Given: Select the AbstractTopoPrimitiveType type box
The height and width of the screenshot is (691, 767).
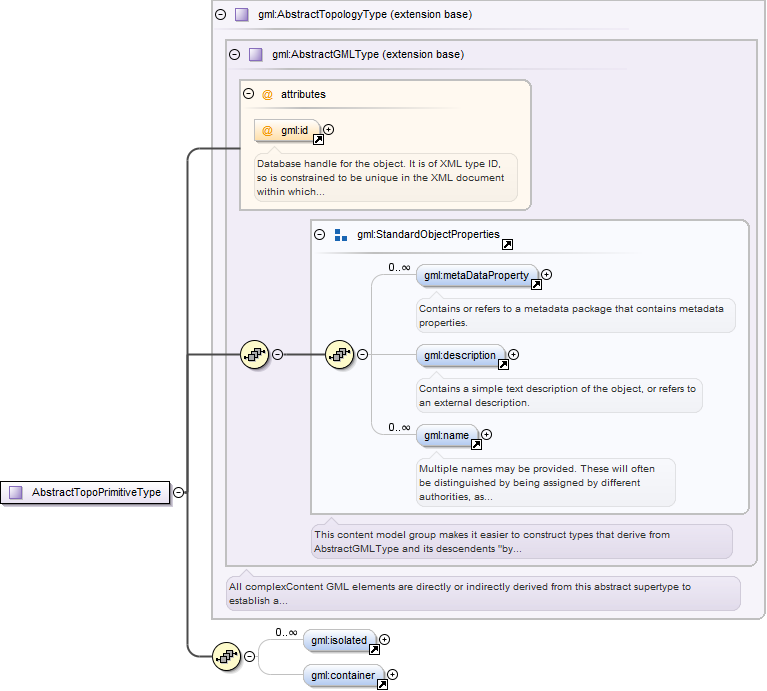Looking at the screenshot, I should tap(85, 492).
